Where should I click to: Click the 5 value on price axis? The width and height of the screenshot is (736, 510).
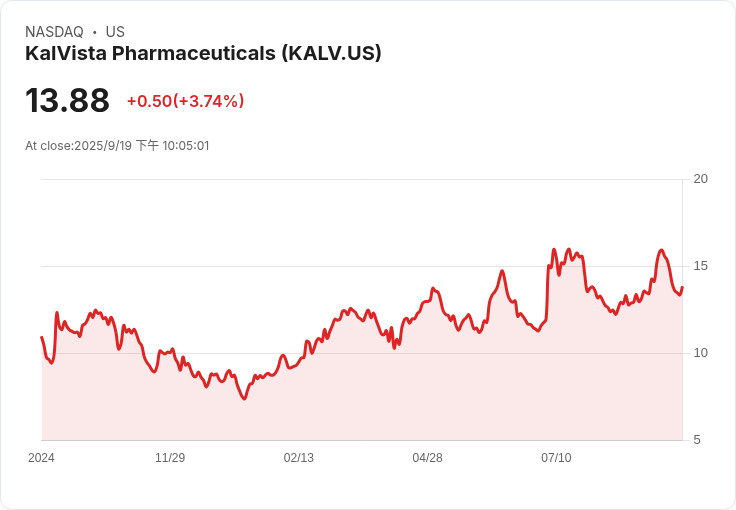(698, 440)
